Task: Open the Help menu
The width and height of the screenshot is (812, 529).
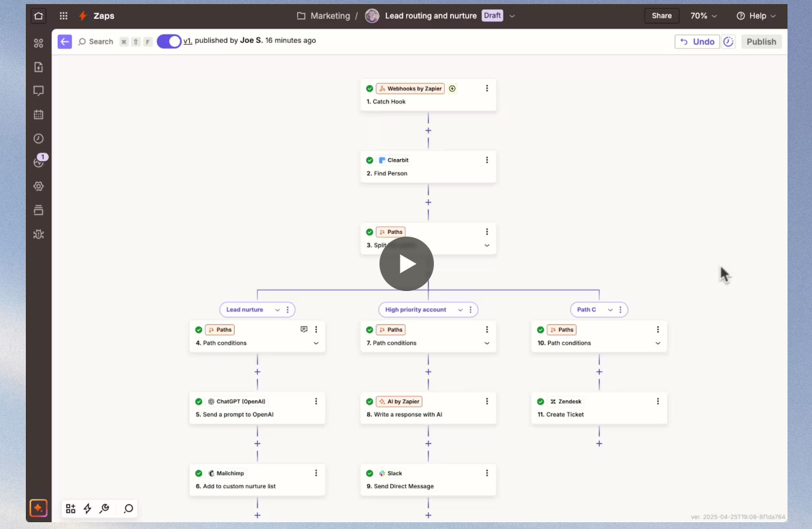Action: pyautogui.click(x=756, y=16)
